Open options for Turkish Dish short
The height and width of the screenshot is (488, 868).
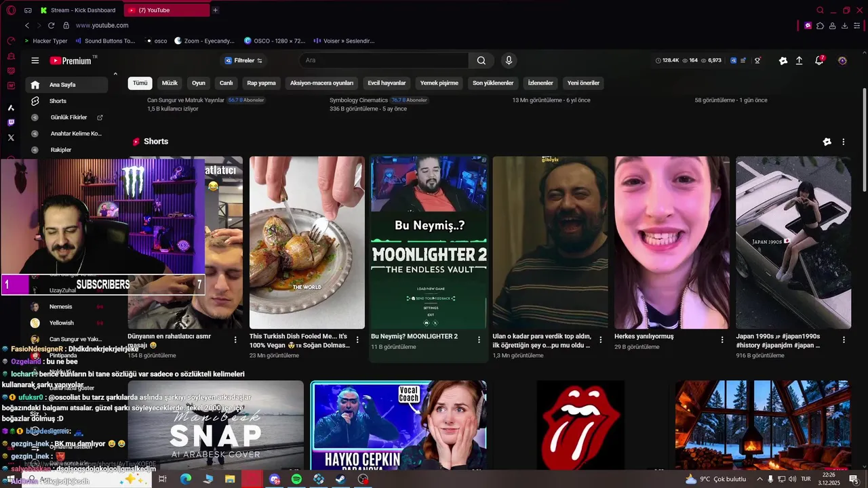click(357, 340)
